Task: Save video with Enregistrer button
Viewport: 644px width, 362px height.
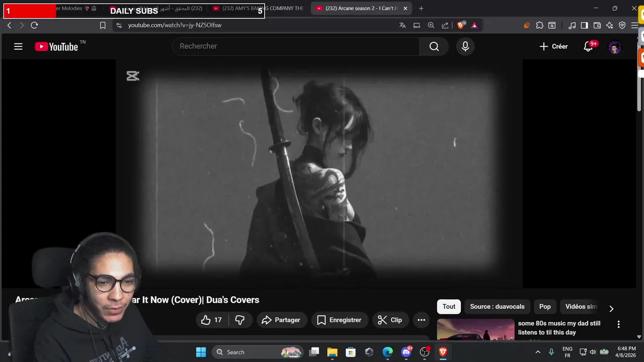Action: [340, 320]
